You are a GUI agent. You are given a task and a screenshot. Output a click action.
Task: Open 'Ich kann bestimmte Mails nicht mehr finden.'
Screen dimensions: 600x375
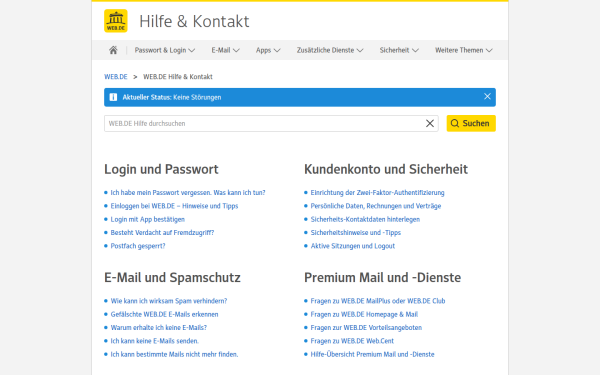174,354
